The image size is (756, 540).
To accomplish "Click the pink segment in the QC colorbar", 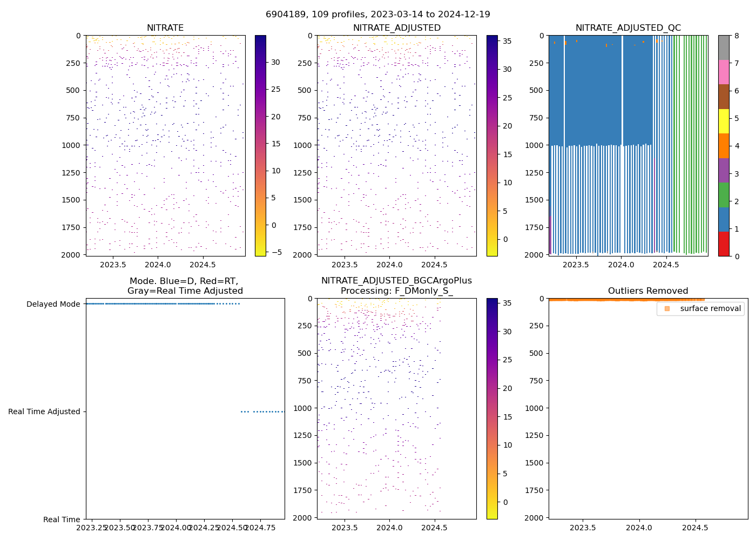I will coord(724,72).
